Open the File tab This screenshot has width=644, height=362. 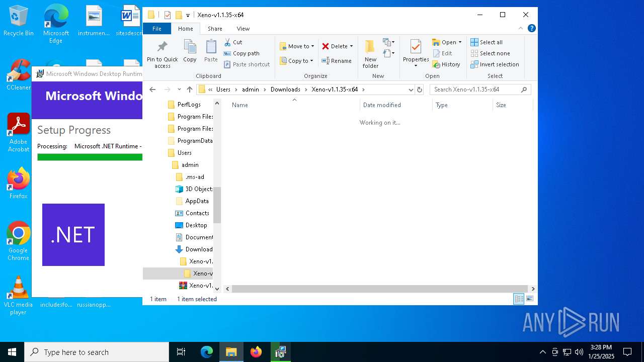coord(157,29)
